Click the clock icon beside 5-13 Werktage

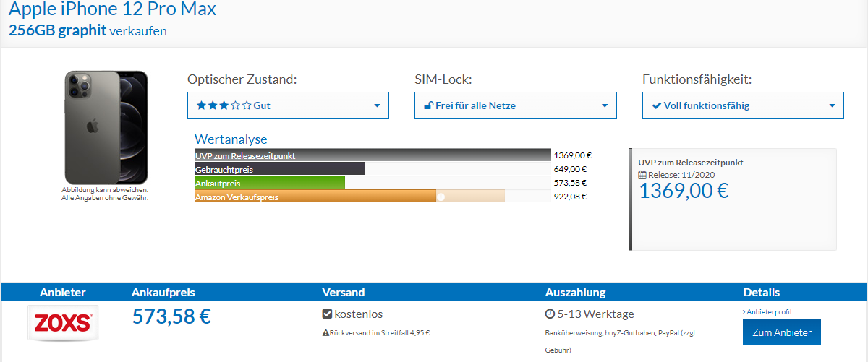(x=550, y=314)
